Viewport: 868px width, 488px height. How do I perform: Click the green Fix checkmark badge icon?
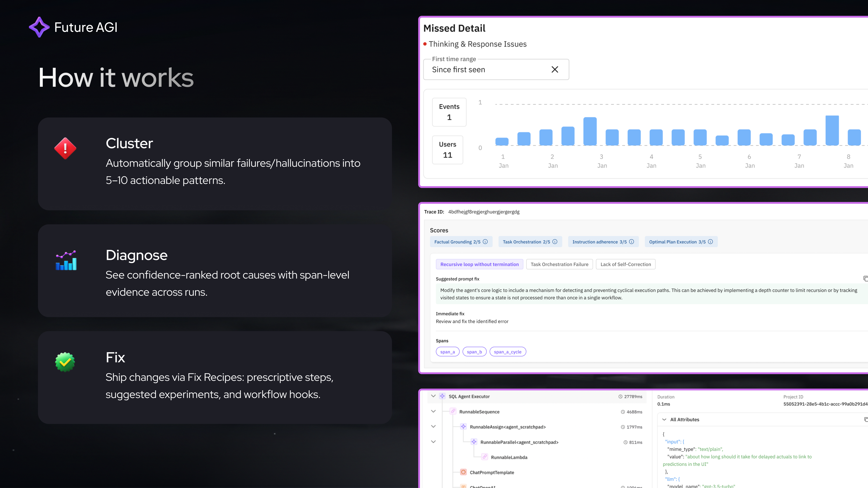click(x=65, y=362)
